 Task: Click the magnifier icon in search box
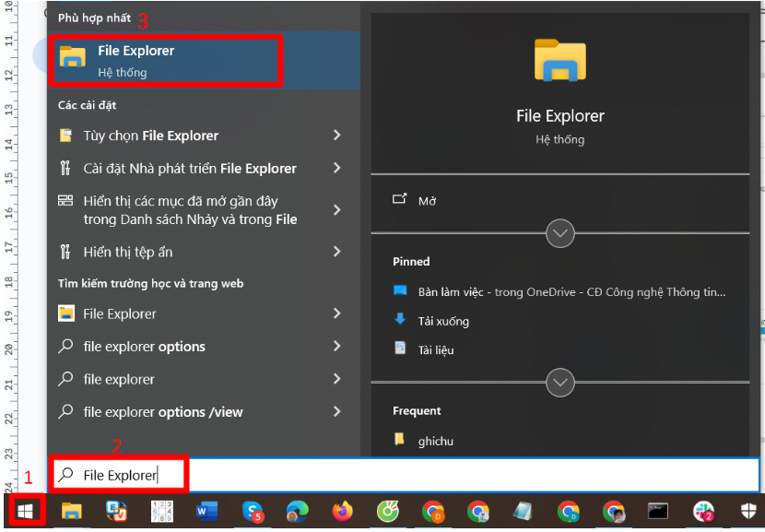click(65, 475)
